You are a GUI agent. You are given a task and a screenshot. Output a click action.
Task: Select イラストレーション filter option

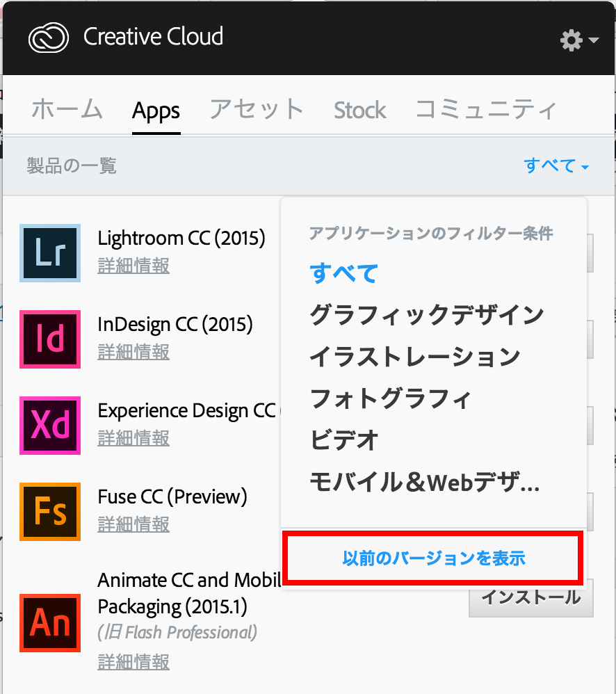point(414,357)
